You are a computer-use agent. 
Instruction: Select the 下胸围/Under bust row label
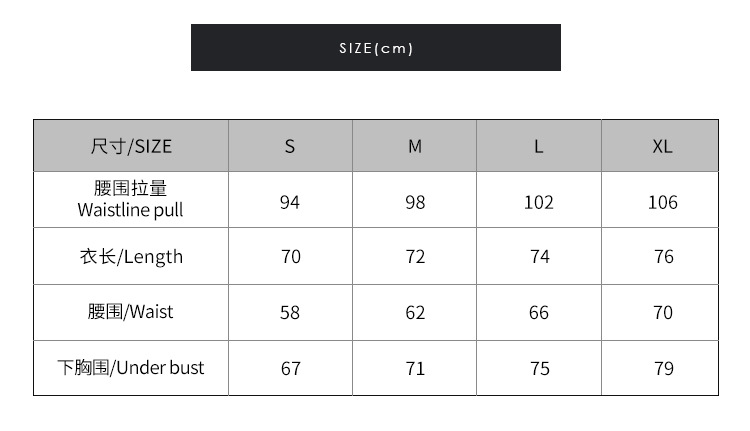click(x=131, y=368)
